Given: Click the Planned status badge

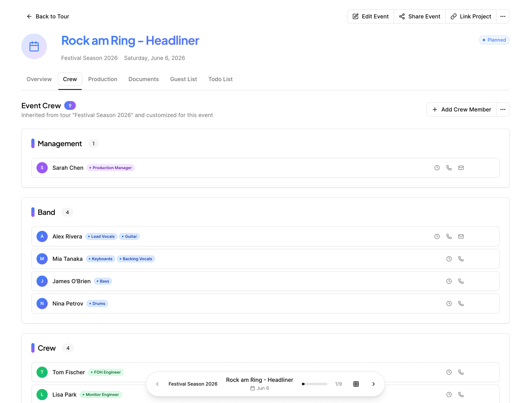Looking at the screenshot, I should [494, 40].
